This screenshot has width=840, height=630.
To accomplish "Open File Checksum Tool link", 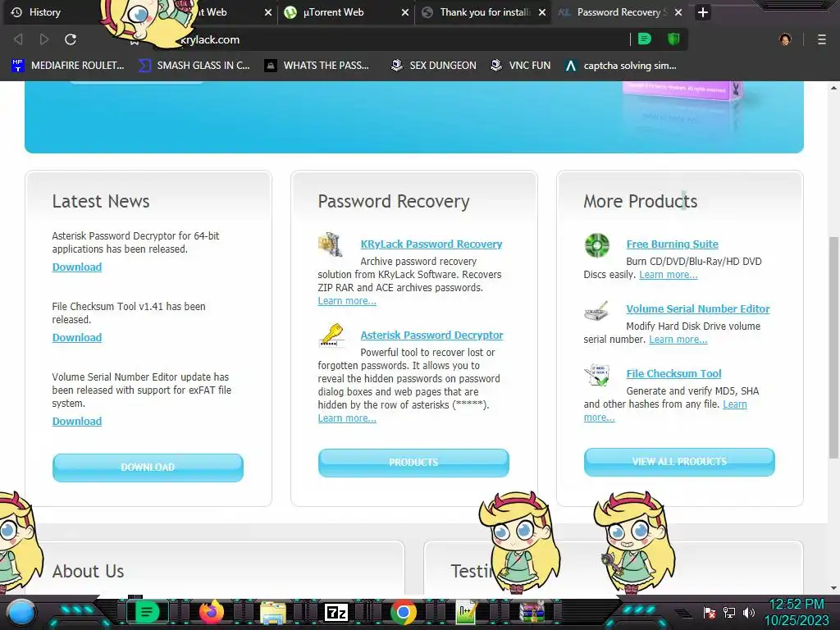I will click(674, 373).
